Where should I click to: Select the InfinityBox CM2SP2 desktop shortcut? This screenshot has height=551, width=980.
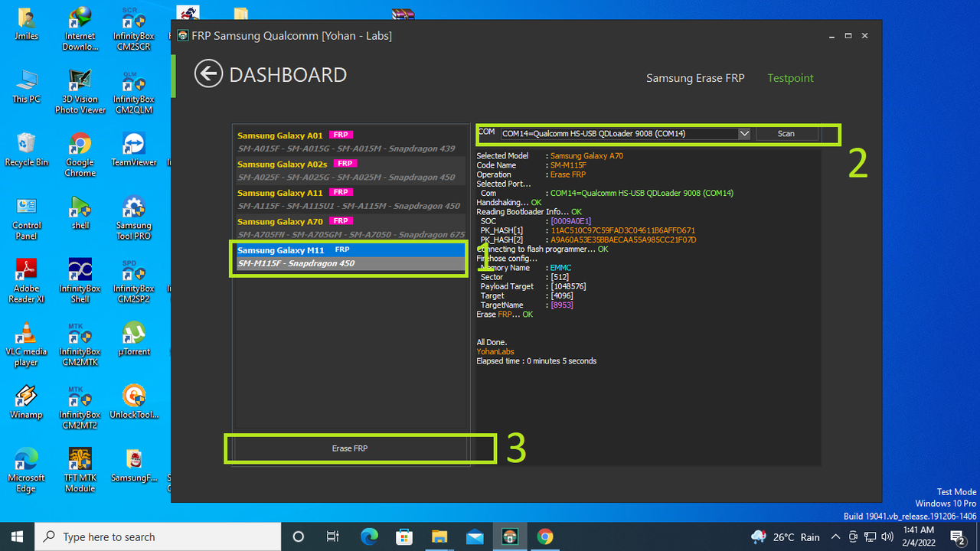click(133, 281)
